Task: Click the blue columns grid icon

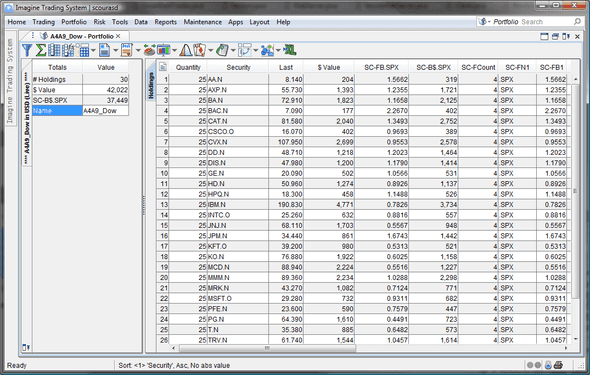Action: point(54,50)
